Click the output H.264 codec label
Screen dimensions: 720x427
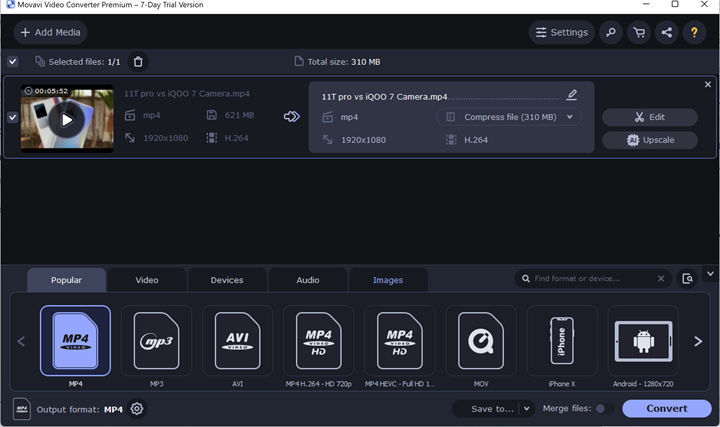point(476,140)
